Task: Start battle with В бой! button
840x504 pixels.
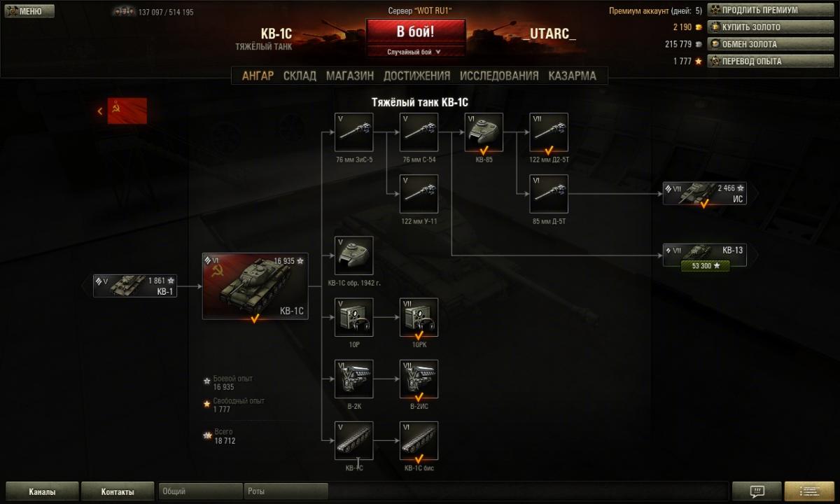Action: click(x=416, y=31)
